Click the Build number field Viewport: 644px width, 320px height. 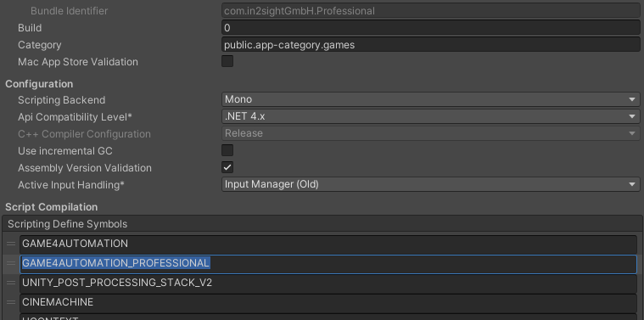point(431,27)
